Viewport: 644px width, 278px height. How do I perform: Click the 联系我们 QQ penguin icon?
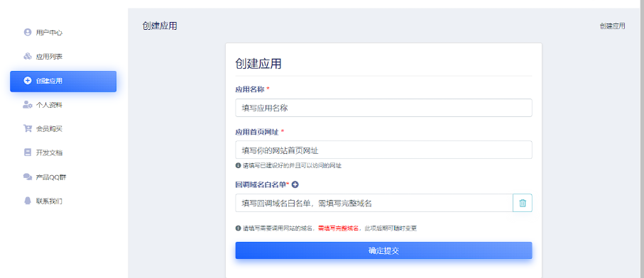tap(28, 201)
